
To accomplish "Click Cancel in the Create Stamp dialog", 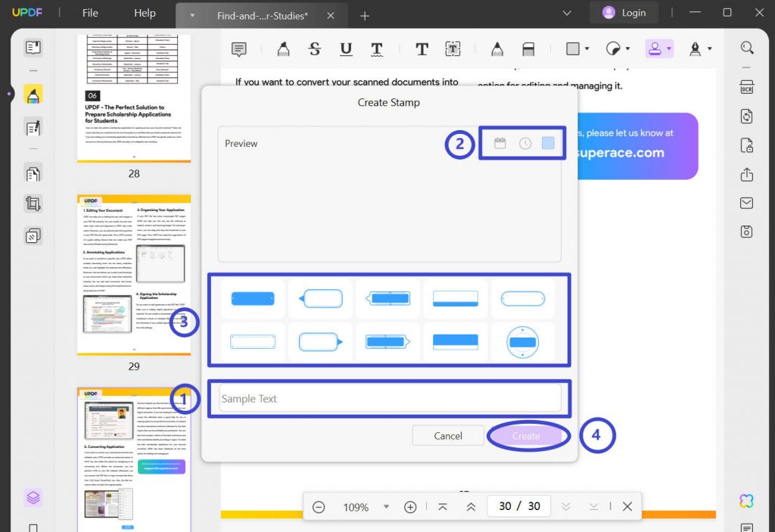I will 447,435.
